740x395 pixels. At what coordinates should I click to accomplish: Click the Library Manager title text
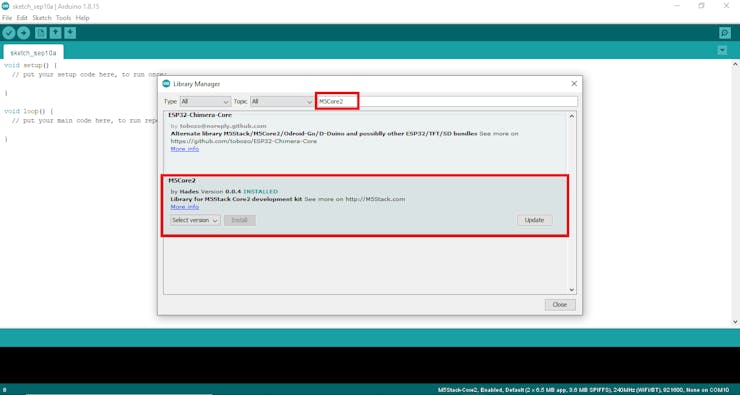click(196, 84)
